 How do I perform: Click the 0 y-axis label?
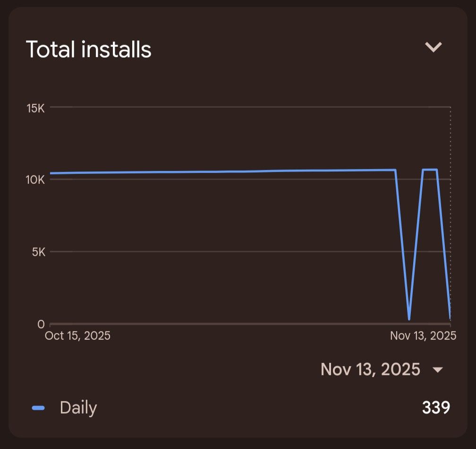(41, 324)
